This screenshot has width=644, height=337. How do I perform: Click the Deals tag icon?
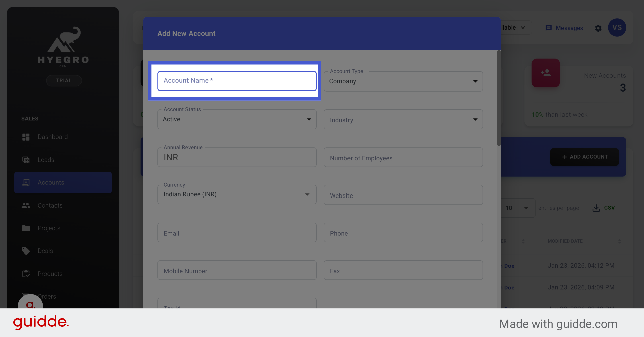tap(26, 251)
